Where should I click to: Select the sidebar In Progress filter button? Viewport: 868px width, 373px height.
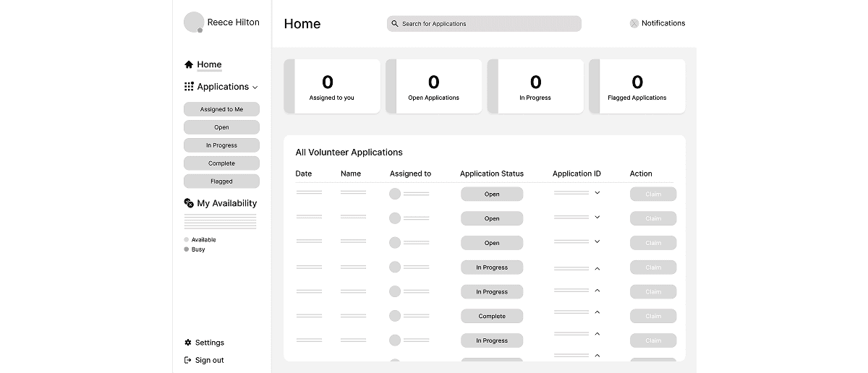click(221, 145)
